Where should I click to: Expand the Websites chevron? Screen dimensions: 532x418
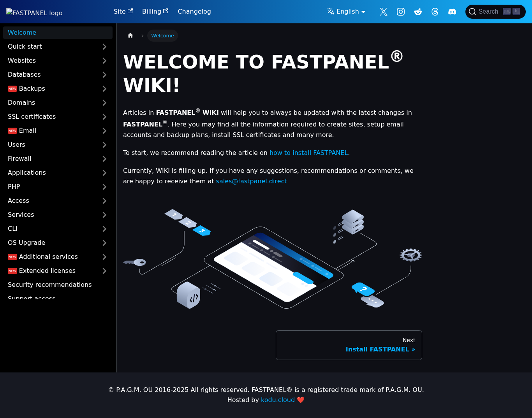pyautogui.click(x=104, y=61)
